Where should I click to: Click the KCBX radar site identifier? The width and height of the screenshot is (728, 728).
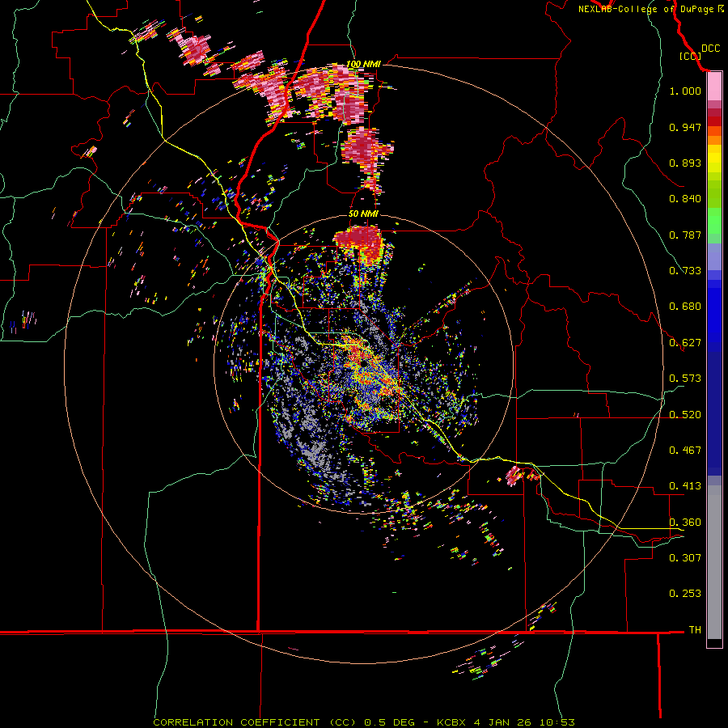click(453, 722)
